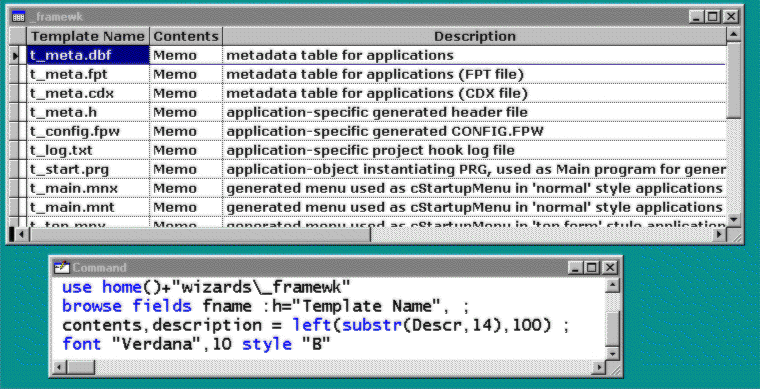Open the Memo field of t_main.mnt row
Viewport: 760px width, 389px height.
point(186,207)
